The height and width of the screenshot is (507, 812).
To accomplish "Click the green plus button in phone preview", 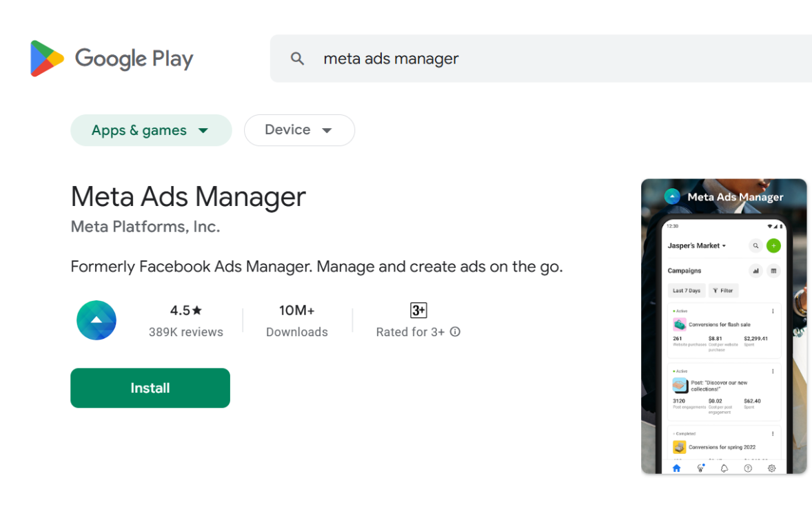I will click(773, 245).
